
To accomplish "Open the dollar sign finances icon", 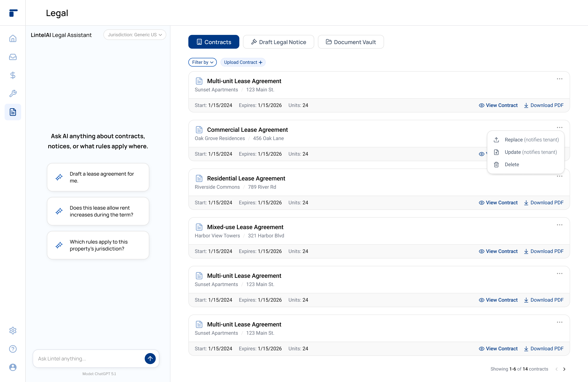I will pos(13,75).
